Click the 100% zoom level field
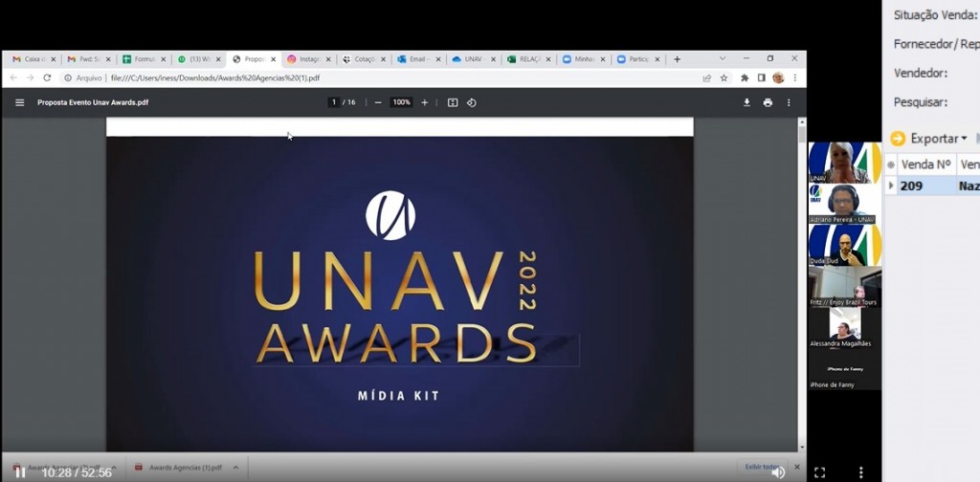Image resolution: width=980 pixels, height=482 pixels. pyautogui.click(x=401, y=102)
